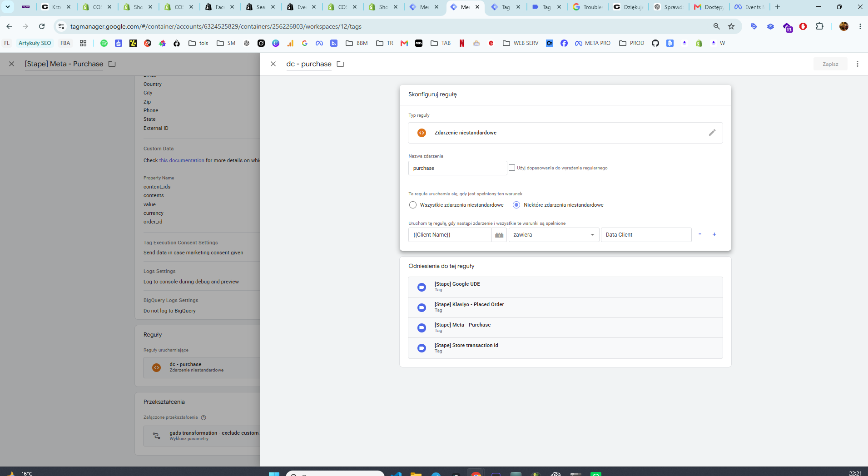The width and height of the screenshot is (868, 476).
Task: Click the Data Client value field
Action: tap(646, 235)
